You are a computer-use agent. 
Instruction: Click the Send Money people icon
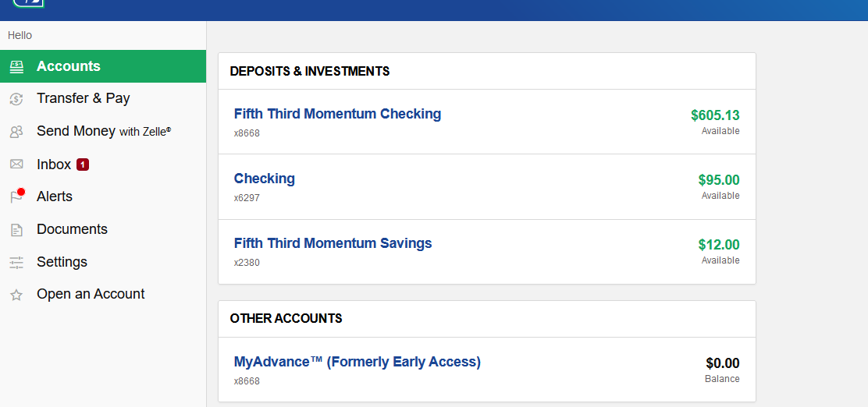pos(16,132)
